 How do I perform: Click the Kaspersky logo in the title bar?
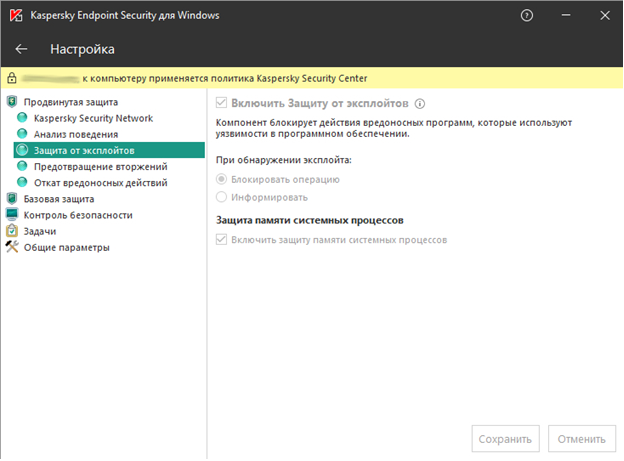(x=14, y=15)
